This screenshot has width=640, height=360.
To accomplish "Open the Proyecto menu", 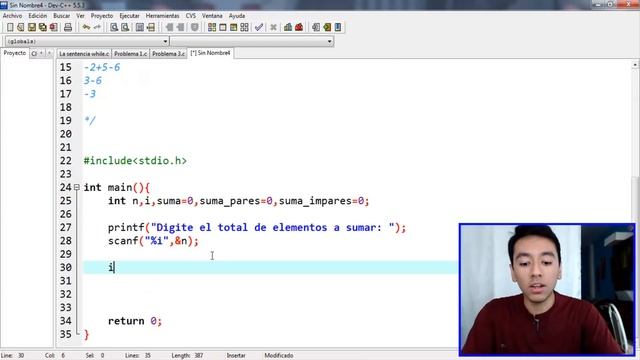I will (102, 16).
